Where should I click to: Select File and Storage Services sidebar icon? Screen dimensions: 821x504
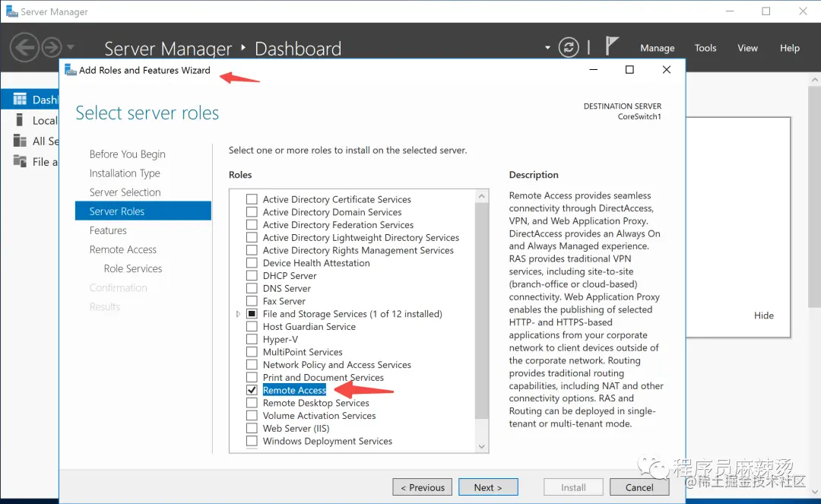click(x=20, y=161)
